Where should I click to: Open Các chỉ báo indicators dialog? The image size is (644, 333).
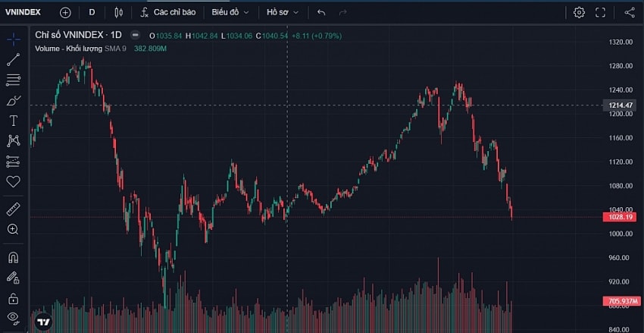pos(167,12)
